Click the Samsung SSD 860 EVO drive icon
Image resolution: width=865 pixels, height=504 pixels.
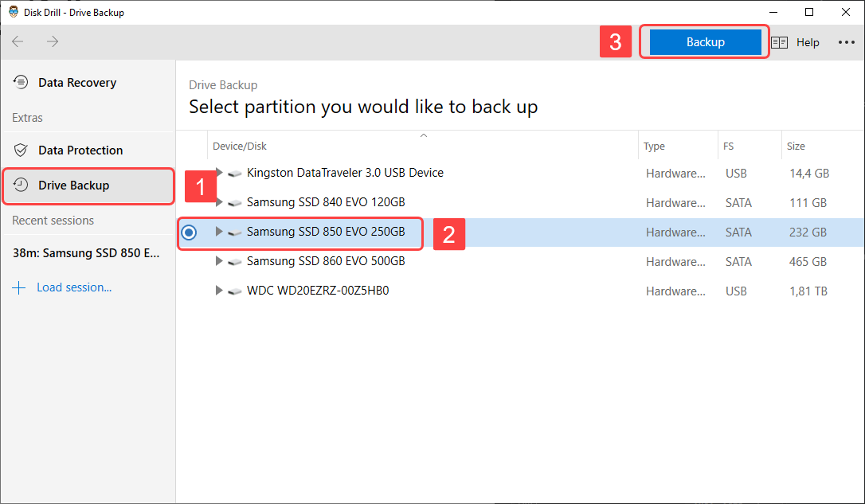tap(235, 262)
